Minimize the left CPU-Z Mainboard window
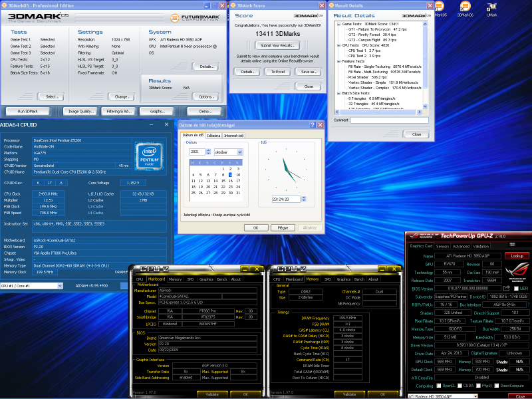The width and height of the screenshot is (532, 399). tap(244, 269)
